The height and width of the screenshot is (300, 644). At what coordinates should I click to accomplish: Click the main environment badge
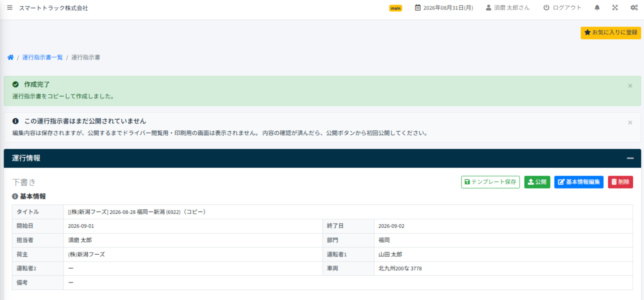[x=396, y=8]
